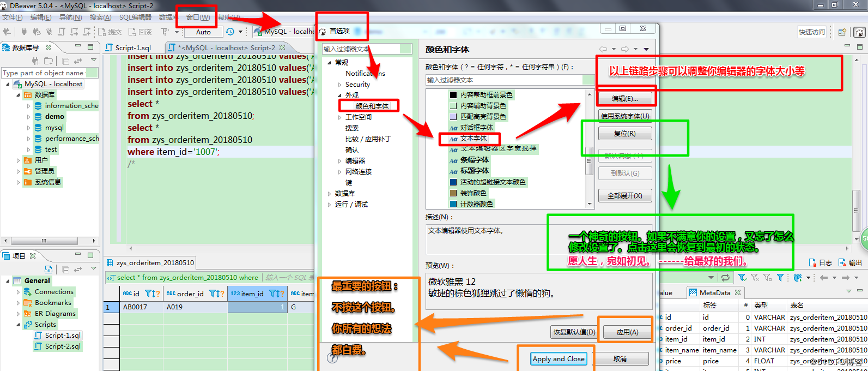This screenshot has width=868, height=371.
Task: Open the demo database icon in navigator
Action: pyautogui.click(x=38, y=117)
